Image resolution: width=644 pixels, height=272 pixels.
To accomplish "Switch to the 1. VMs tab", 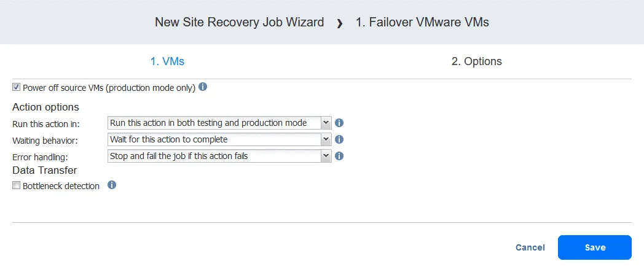I will 167,61.
